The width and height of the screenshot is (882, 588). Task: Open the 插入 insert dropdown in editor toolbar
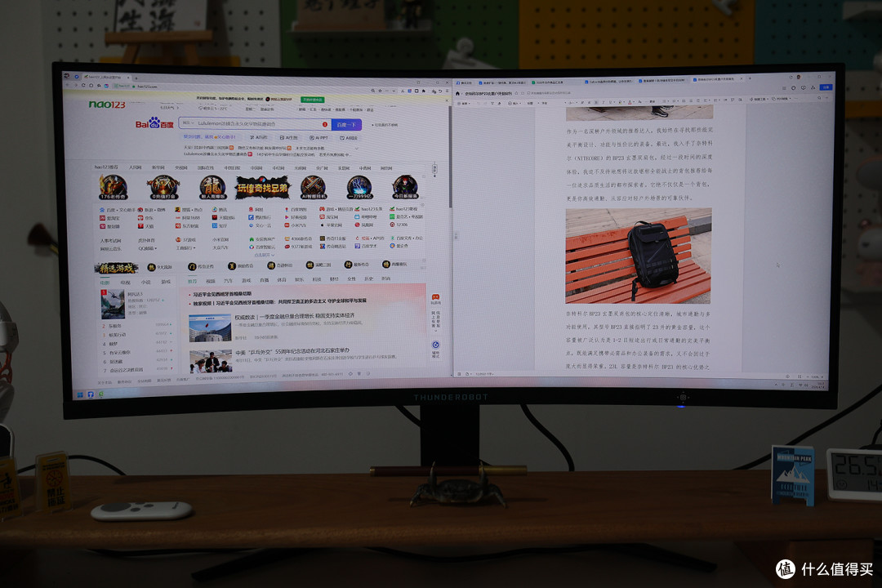coord(514,104)
